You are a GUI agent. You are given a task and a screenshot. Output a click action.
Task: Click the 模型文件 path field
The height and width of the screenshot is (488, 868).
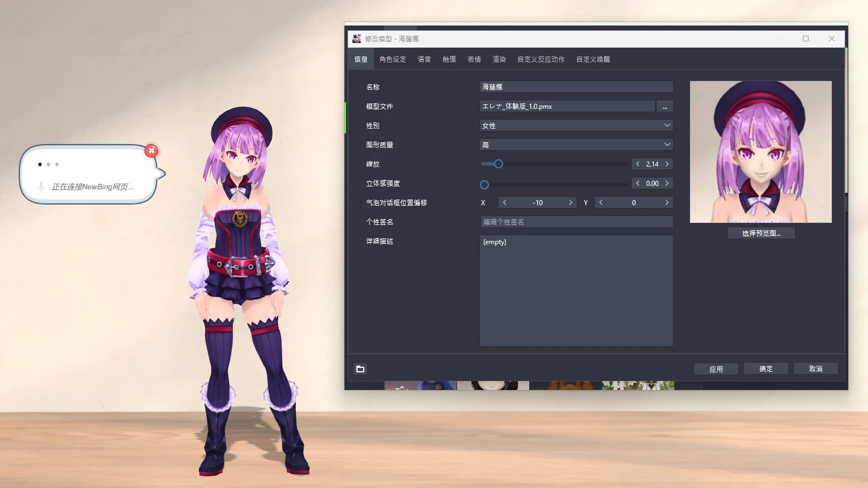pyautogui.click(x=567, y=107)
